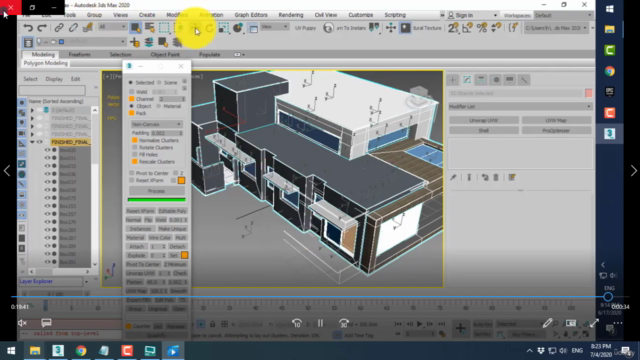Toggle the Channel checkbox

coord(132,99)
